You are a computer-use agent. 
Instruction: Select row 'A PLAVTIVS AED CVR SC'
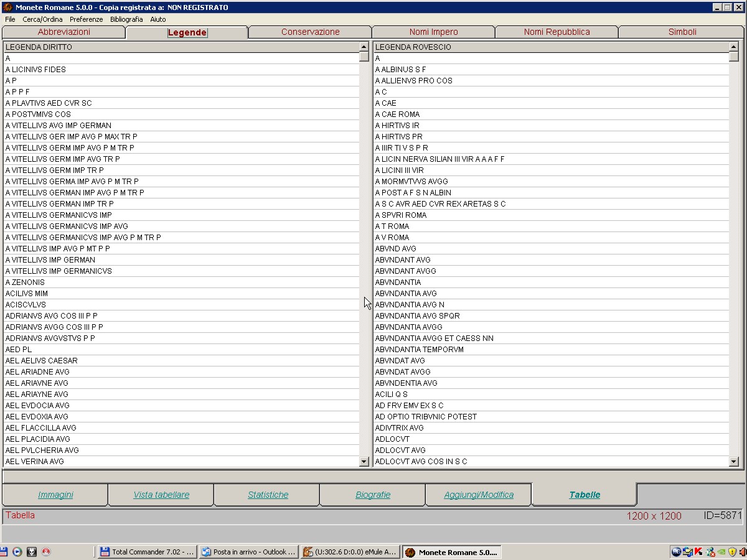[x=181, y=103]
